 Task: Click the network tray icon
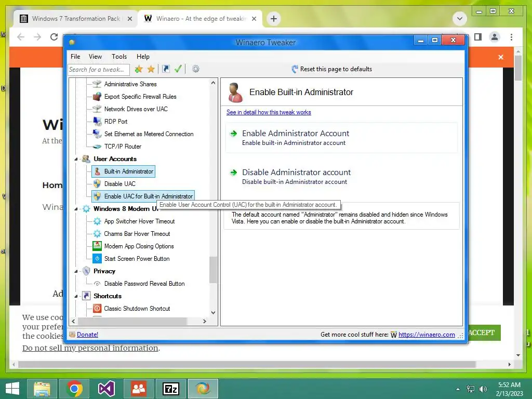[x=471, y=389]
